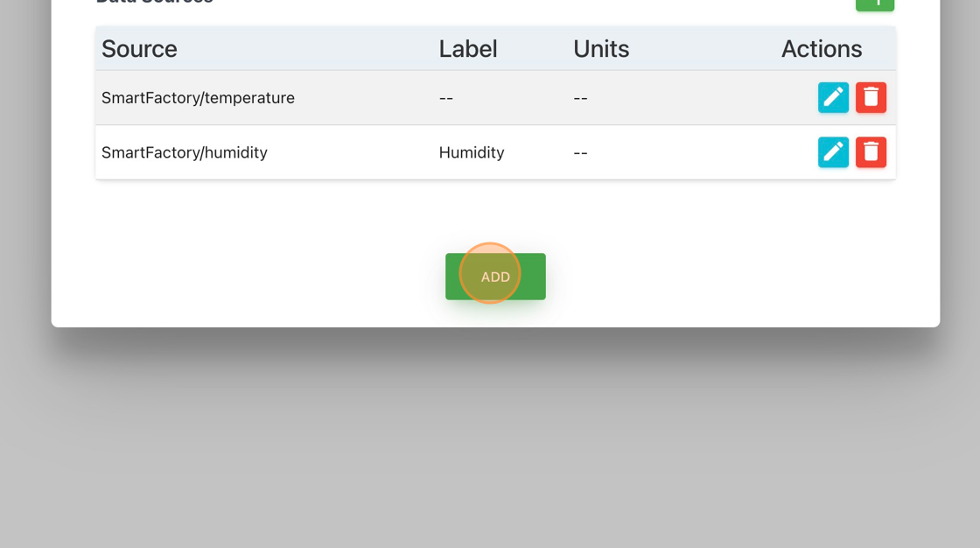Click the partially visible Data Sources heading

tap(154, 3)
